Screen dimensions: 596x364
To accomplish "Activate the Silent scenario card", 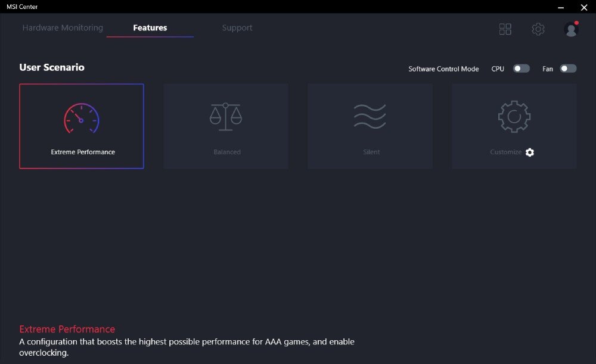I will click(370, 126).
